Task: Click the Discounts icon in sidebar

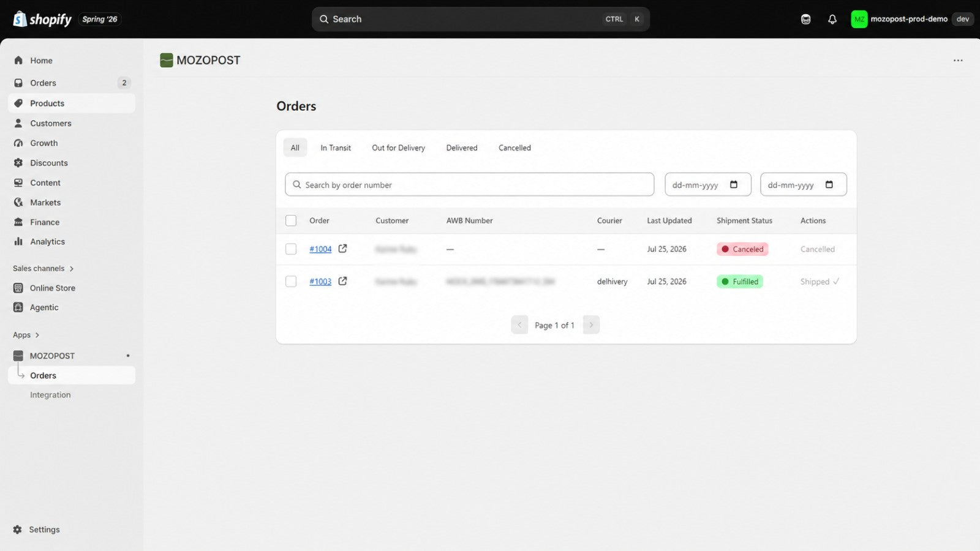Action: [18, 163]
